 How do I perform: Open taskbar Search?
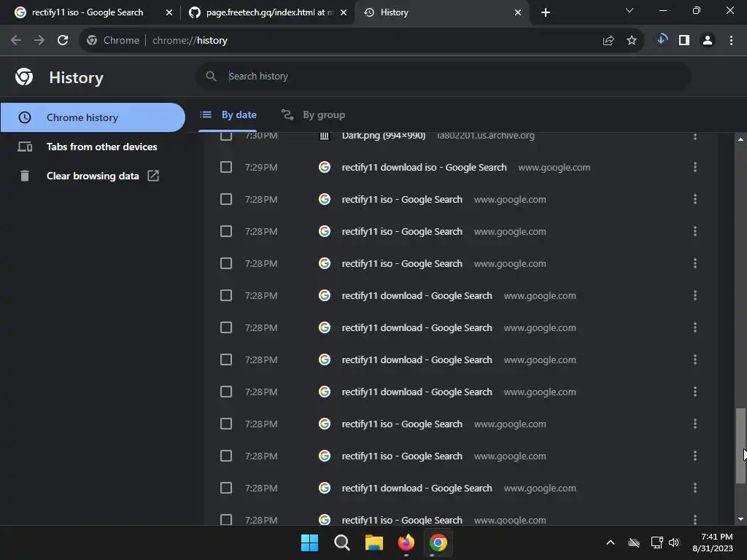(341, 542)
